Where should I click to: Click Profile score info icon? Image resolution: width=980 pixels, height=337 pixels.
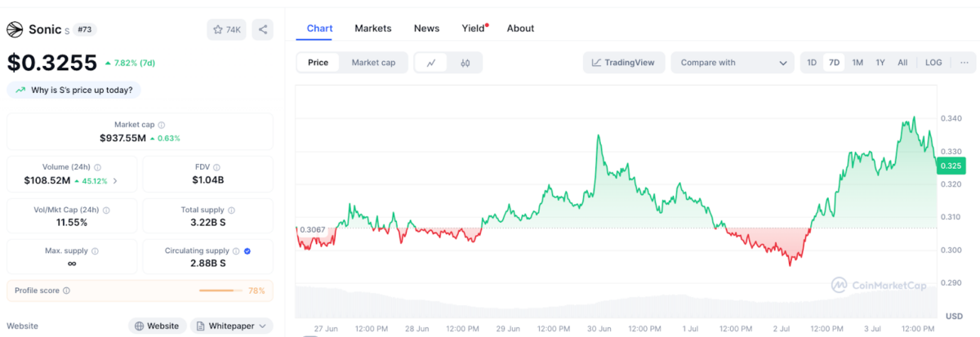pyautogui.click(x=66, y=290)
